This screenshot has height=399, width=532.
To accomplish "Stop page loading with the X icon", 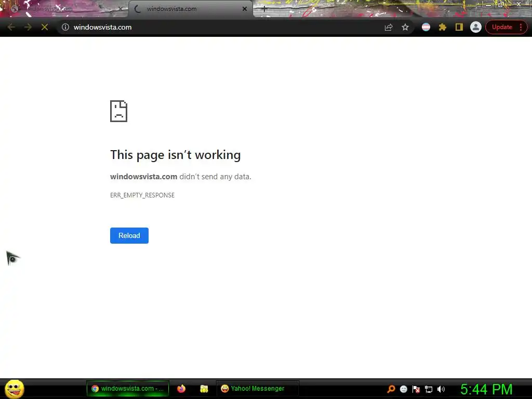I will click(x=45, y=27).
